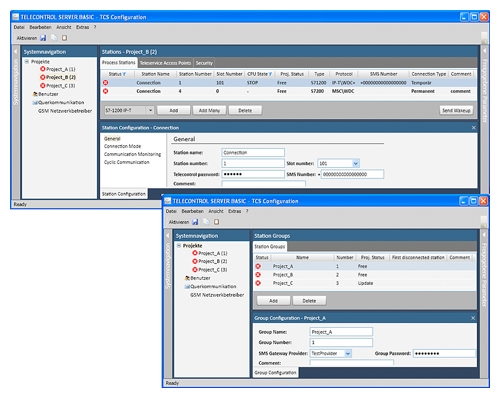
Task: Click Add Many button
Action: (209, 110)
